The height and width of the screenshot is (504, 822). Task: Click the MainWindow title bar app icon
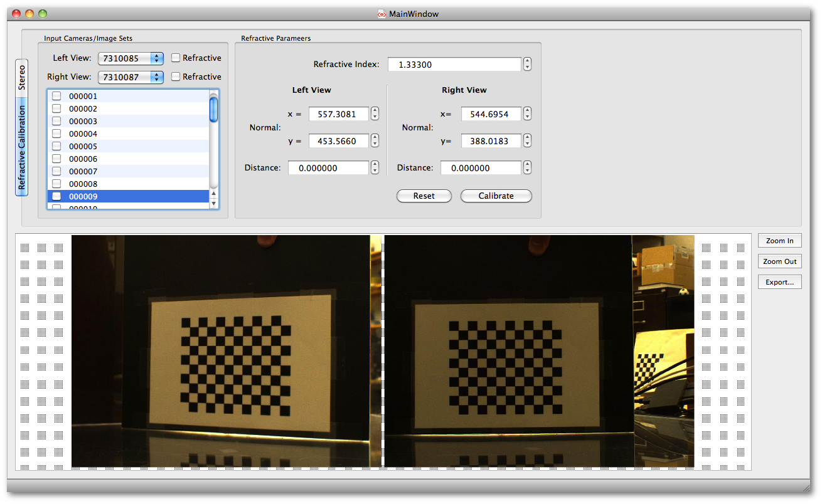[382, 14]
